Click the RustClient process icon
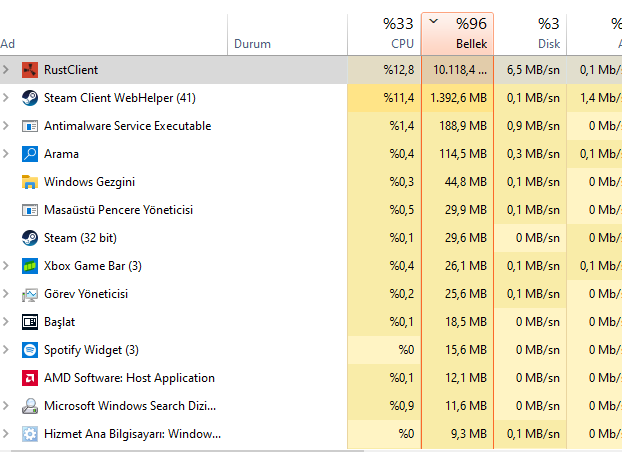Image resolution: width=622 pixels, height=452 pixels. [29, 70]
